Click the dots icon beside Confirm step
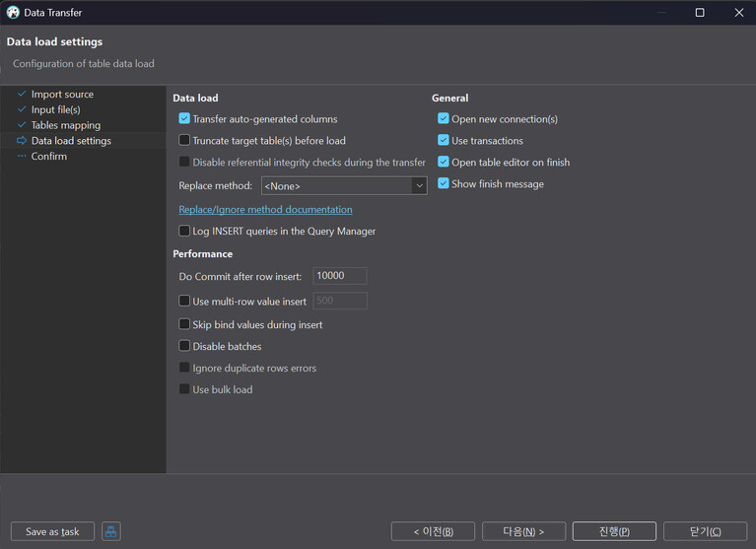This screenshot has height=549, width=756. tap(22, 156)
